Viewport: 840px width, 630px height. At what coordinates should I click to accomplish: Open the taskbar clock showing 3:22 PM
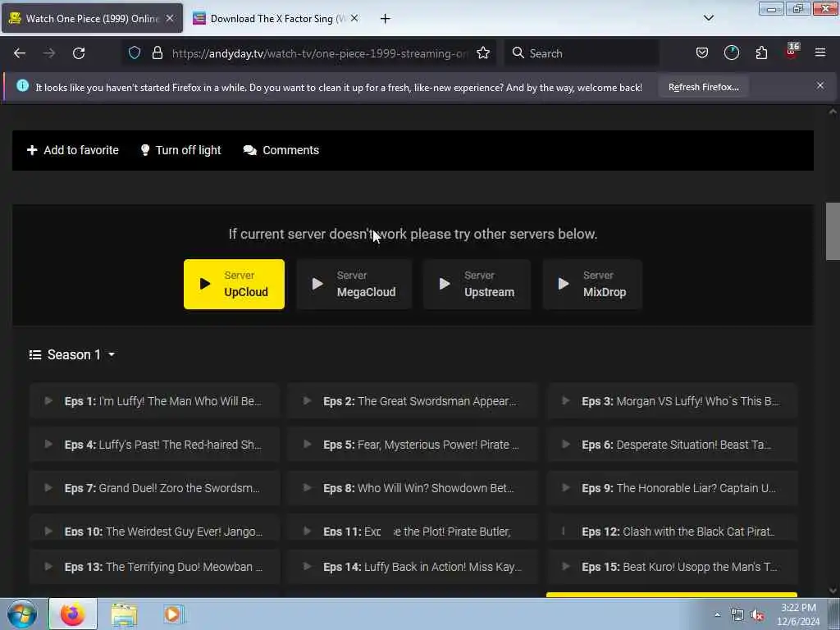coord(798,614)
